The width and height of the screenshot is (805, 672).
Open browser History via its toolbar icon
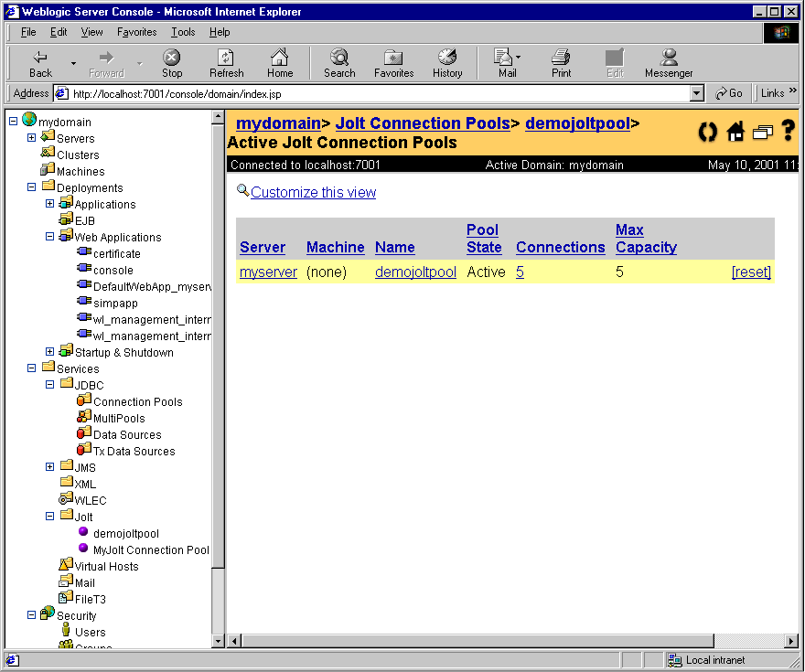click(447, 62)
